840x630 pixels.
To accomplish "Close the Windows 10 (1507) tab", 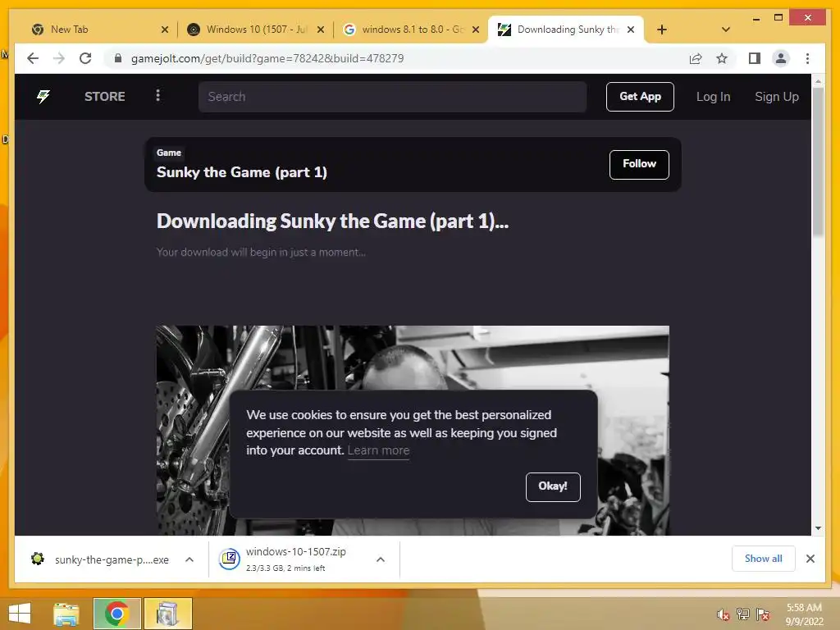I will [x=321, y=30].
